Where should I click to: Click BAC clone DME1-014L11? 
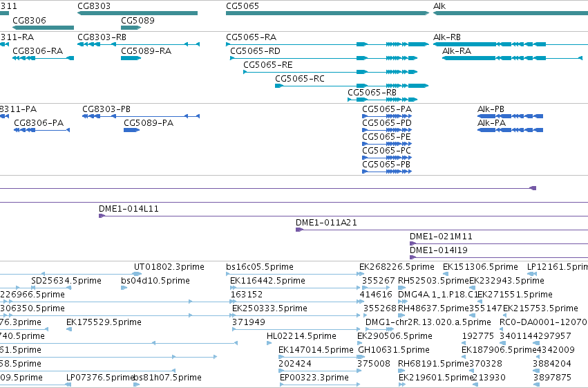point(343,216)
